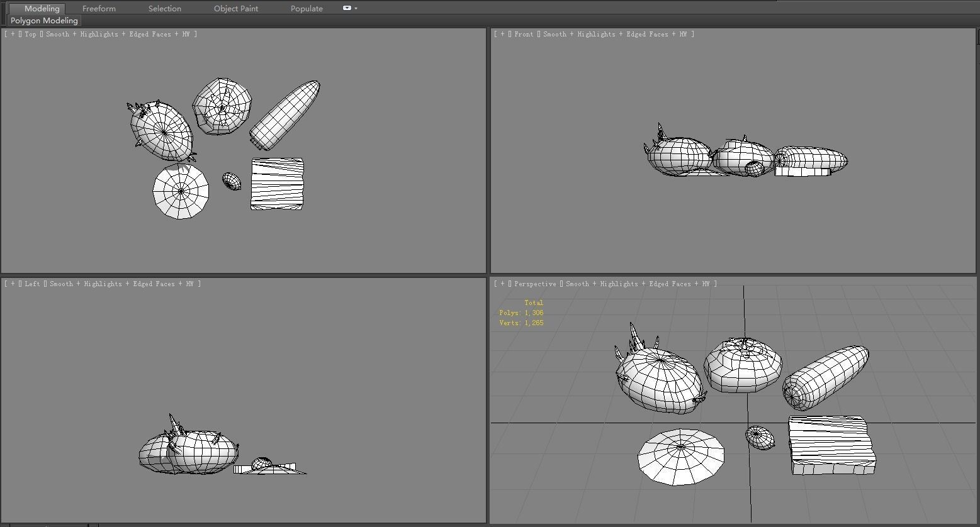
Task: Click the Total statistics heading
Action: pyautogui.click(x=533, y=302)
